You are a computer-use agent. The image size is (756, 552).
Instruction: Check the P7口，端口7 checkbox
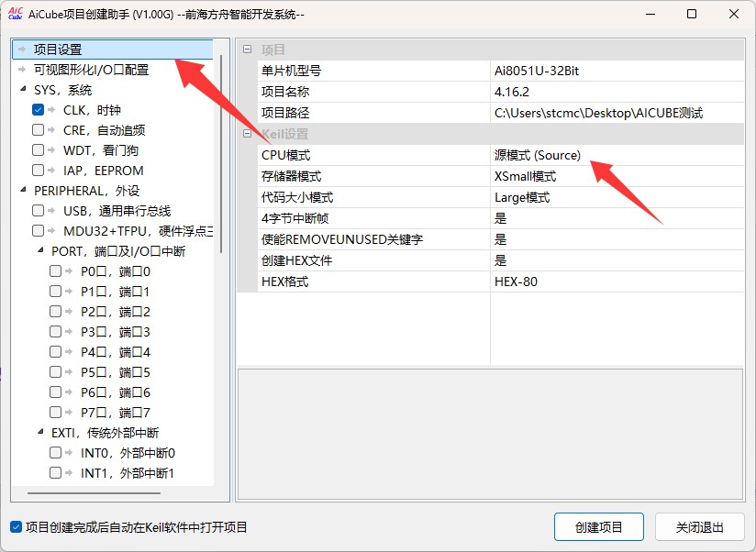pos(55,413)
